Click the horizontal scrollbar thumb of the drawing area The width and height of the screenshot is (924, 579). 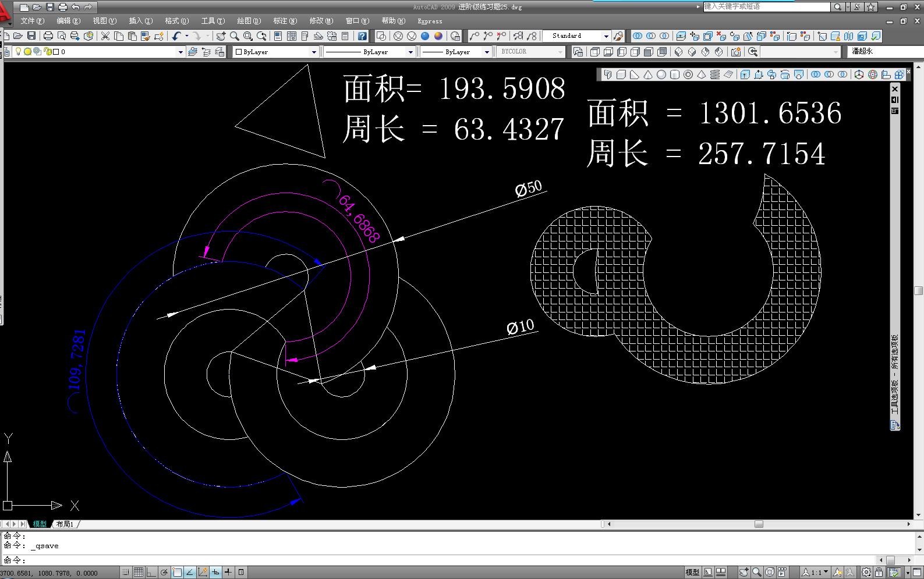tap(759, 524)
